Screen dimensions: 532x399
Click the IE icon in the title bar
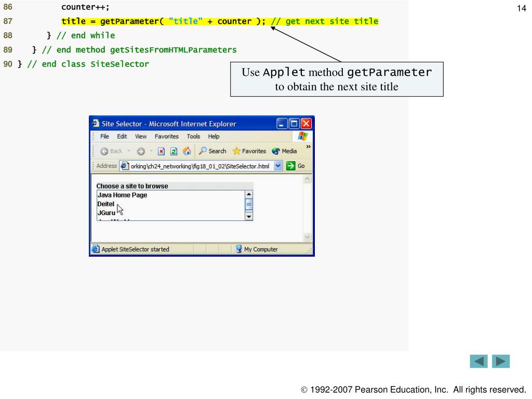(96, 123)
